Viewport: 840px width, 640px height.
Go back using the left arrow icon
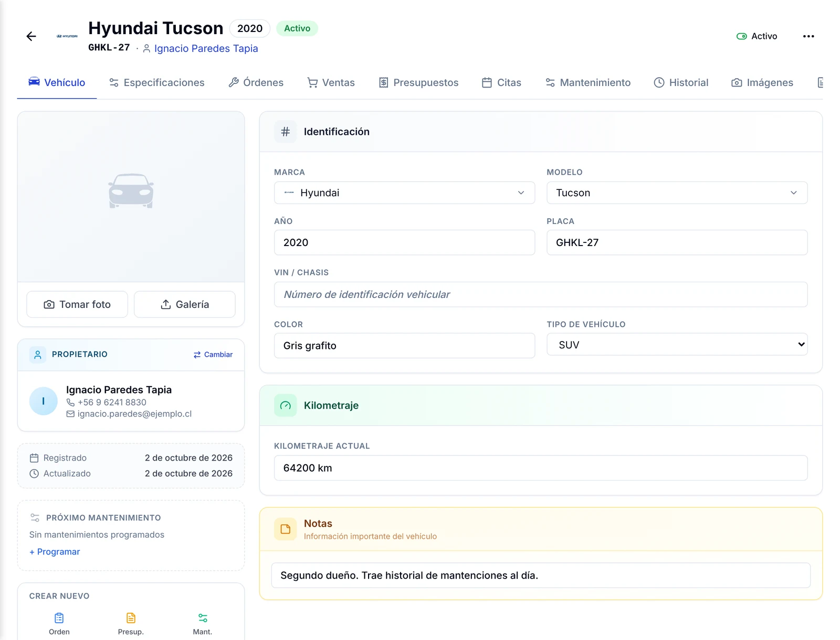point(31,36)
